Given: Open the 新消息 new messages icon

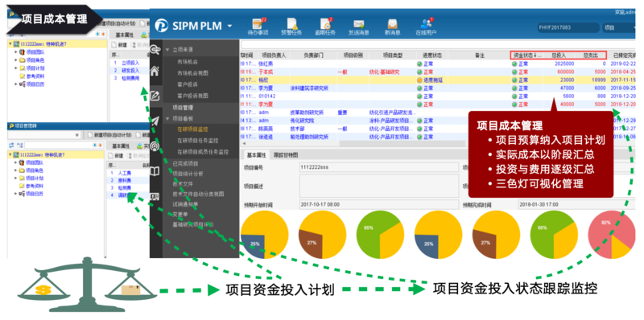Looking at the screenshot, I should (x=392, y=27).
